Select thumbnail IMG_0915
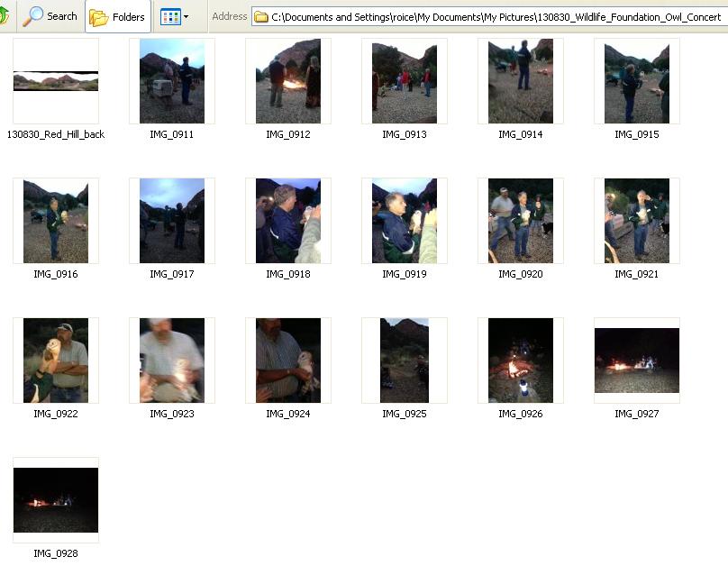Image resolution: width=728 pixels, height=575 pixels. 637,81
